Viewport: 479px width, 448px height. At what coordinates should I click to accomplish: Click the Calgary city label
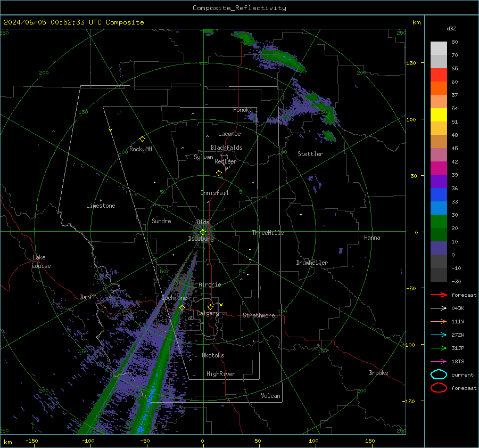208,313
